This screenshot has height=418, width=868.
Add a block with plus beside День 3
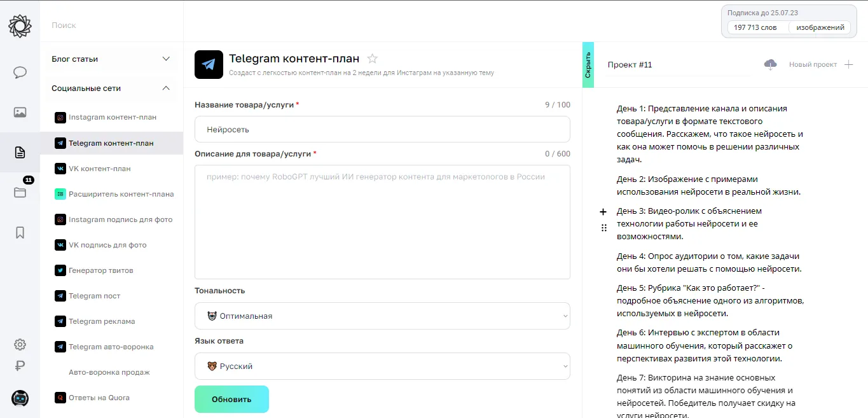click(603, 212)
